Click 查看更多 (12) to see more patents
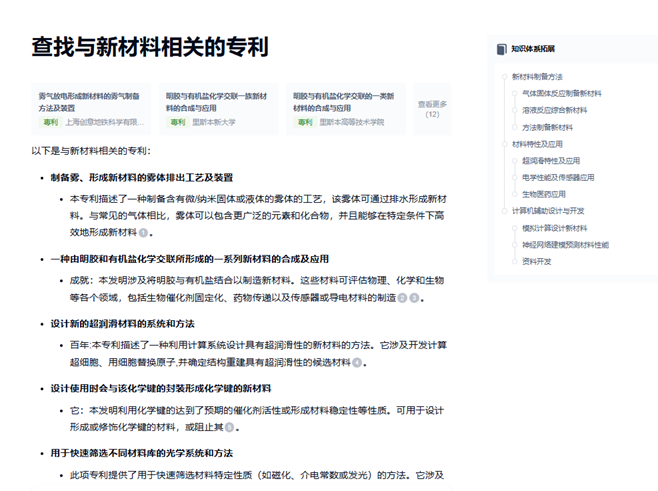658x491 pixels. tap(432, 109)
